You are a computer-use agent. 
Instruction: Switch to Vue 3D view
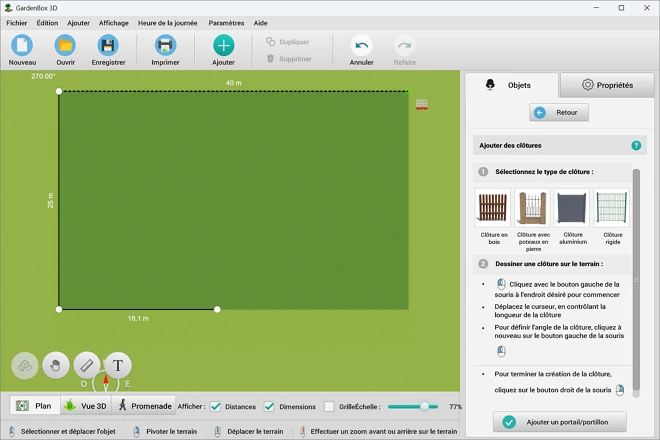(x=84, y=406)
